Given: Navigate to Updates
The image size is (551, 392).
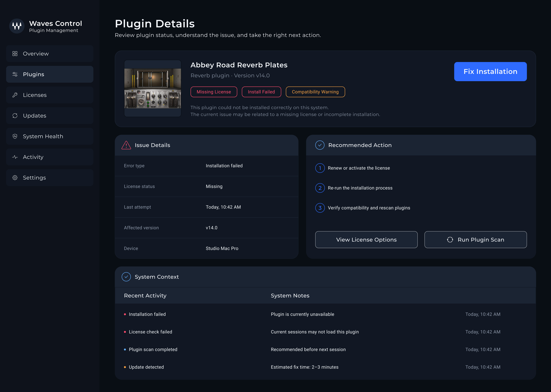Looking at the screenshot, I should coord(50,116).
